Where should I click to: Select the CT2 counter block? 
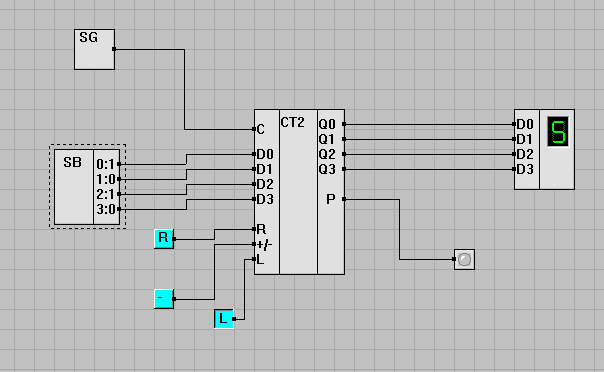[299, 192]
